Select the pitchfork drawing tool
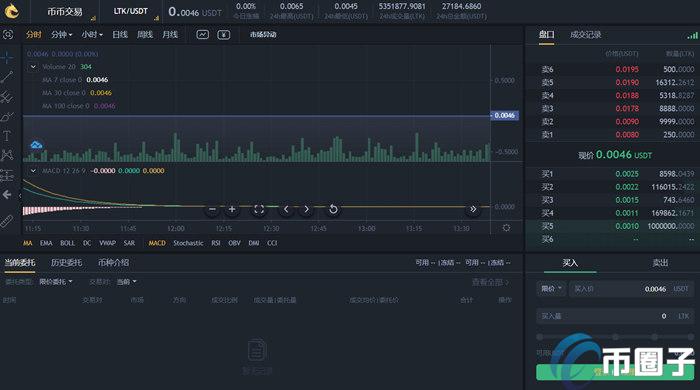The image size is (700, 390). tap(7, 96)
